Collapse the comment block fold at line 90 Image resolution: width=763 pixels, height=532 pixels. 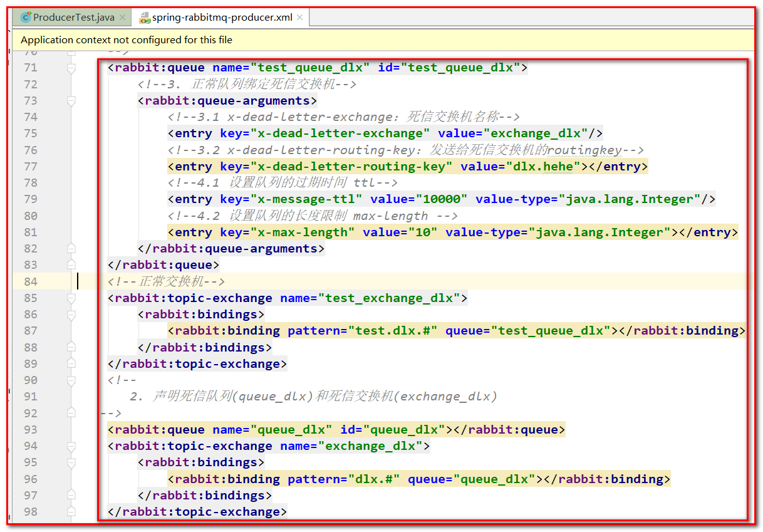71,380
